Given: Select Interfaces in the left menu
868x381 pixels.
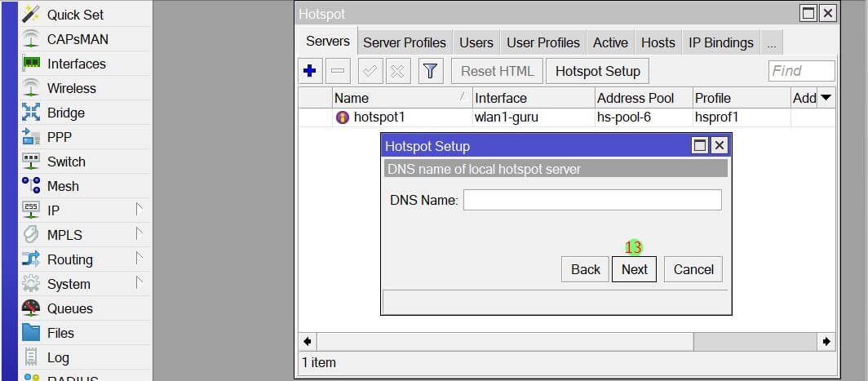Looking at the screenshot, I should pyautogui.click(x=76, y=64).
